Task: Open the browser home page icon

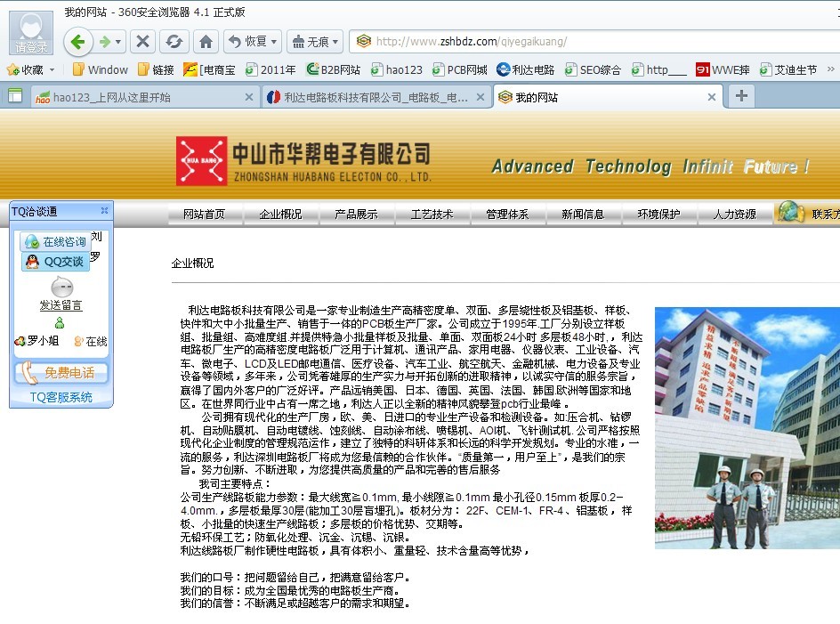Action: point(206,41)
